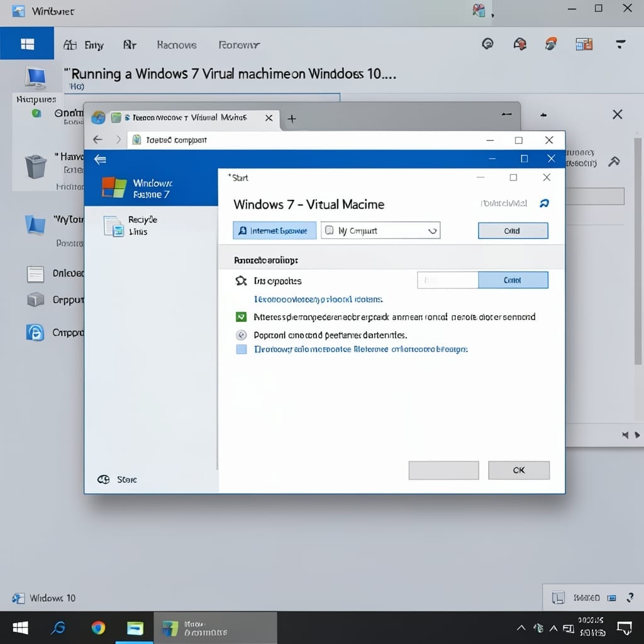Click the gray box icon beside Crpput
The height and width of the screenshot is (644, 644).
pos(35,299)
